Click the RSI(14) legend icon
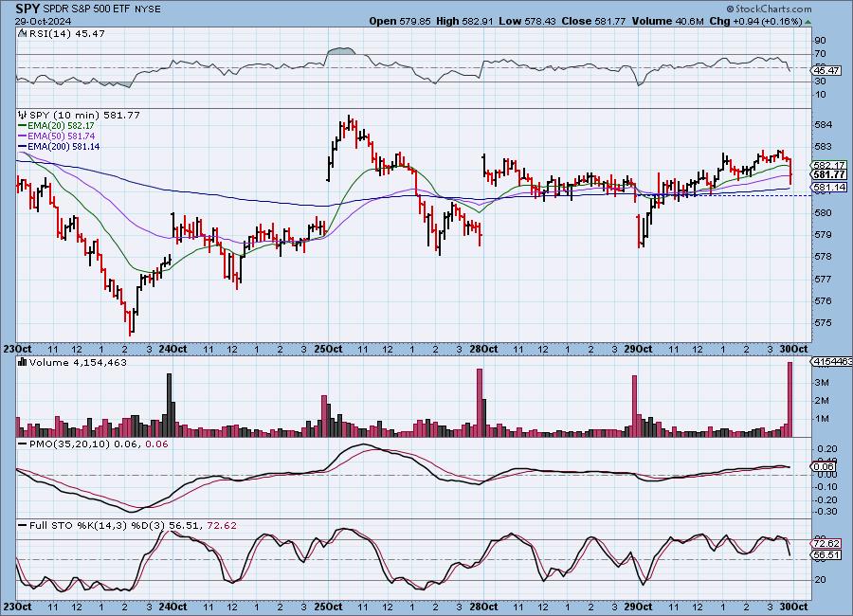Image resolution: width=853 pixels, height=616 pixels. pyautogui.click(x=23, y=33)
